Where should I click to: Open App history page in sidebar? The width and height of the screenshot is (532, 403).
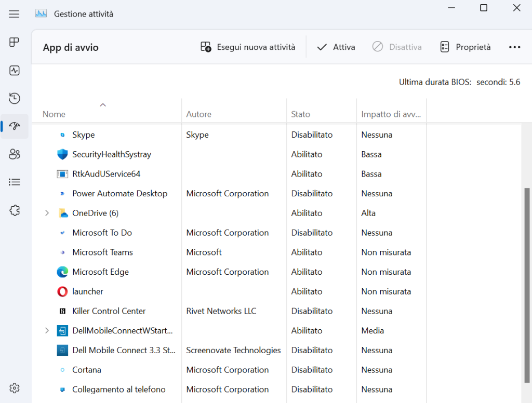pos(14,98)
